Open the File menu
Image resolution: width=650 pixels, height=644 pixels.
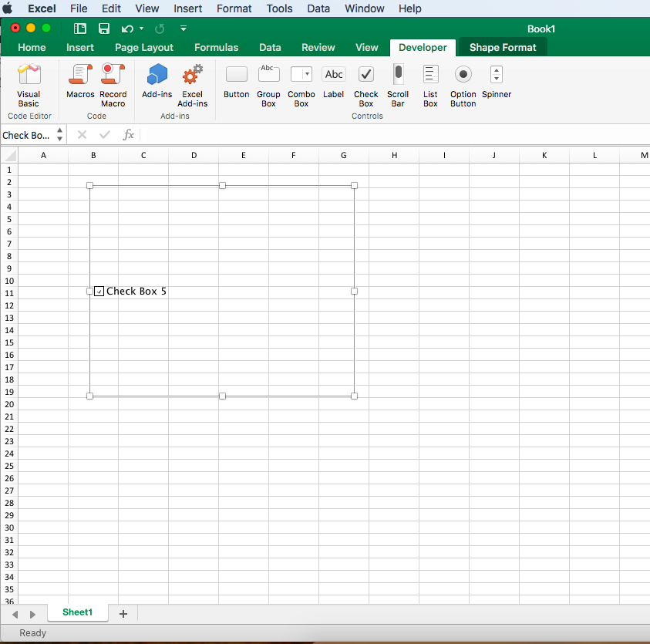(x=79, y=8)
